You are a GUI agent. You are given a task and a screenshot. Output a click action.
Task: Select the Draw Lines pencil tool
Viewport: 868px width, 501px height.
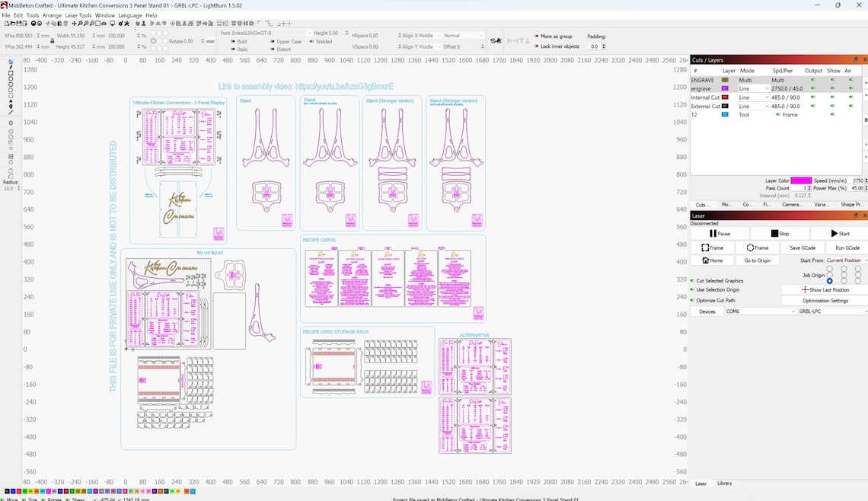pos(11,67)
